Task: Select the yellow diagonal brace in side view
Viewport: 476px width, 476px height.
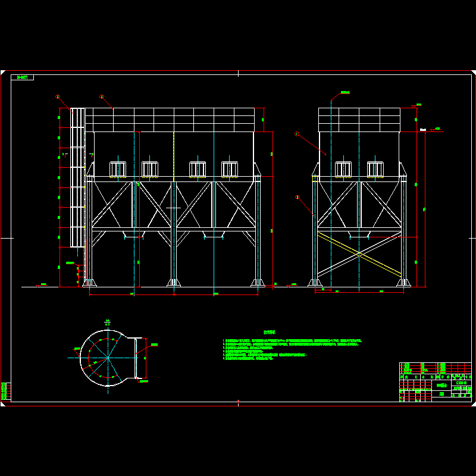Action: (x=359, y=254)
